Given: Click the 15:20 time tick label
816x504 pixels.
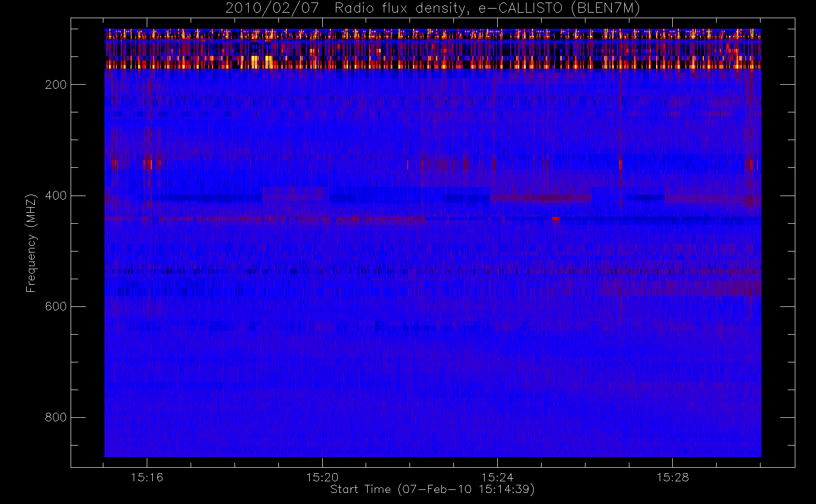Looking at the screenshot, I should [x=322, y=477].
